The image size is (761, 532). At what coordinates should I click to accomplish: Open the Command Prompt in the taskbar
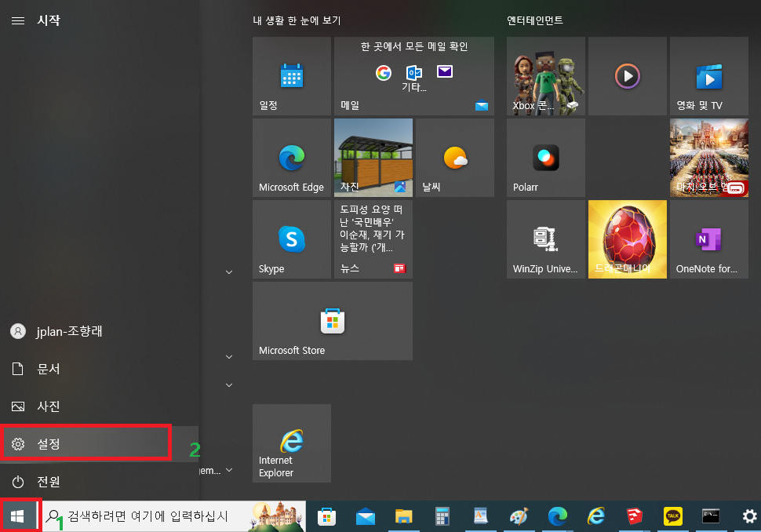coord(711,516)
